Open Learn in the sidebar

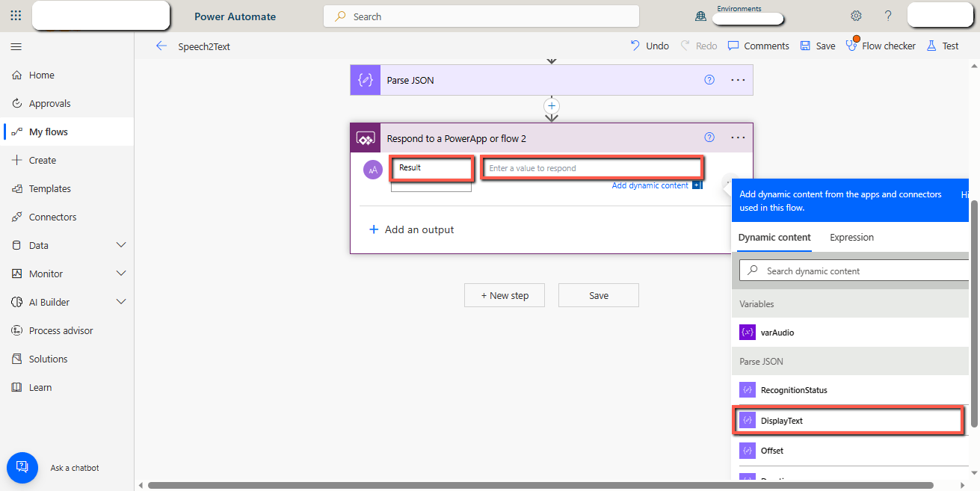click(x=67, y=388)
